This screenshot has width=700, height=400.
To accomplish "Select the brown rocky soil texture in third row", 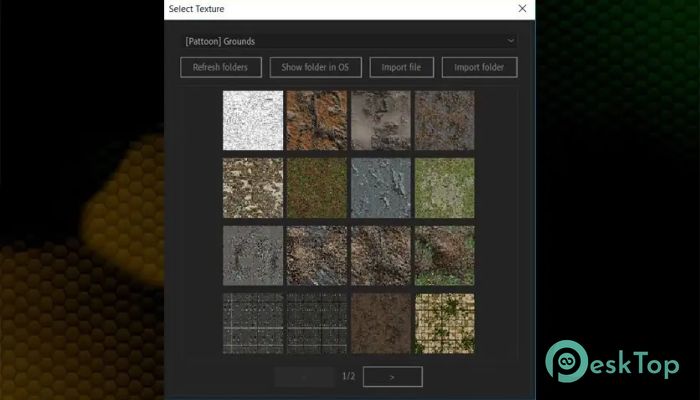I will (x=317, y=255).
